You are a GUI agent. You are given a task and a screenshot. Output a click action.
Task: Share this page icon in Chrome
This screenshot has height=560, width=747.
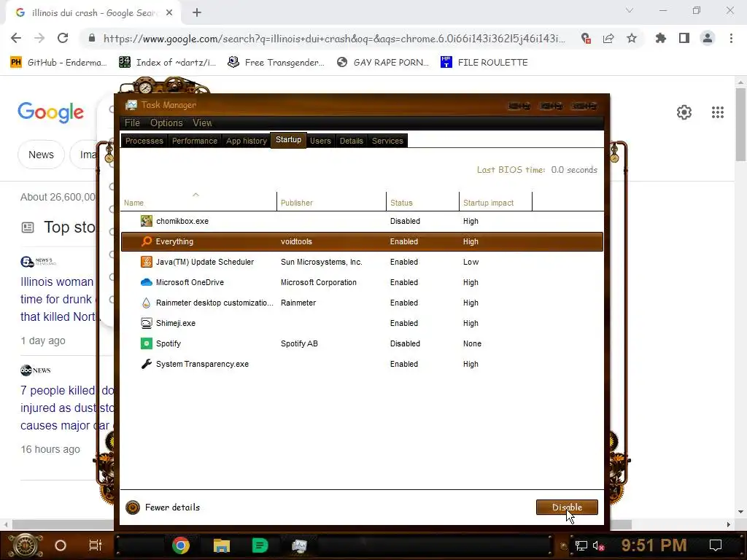[608, 38]
